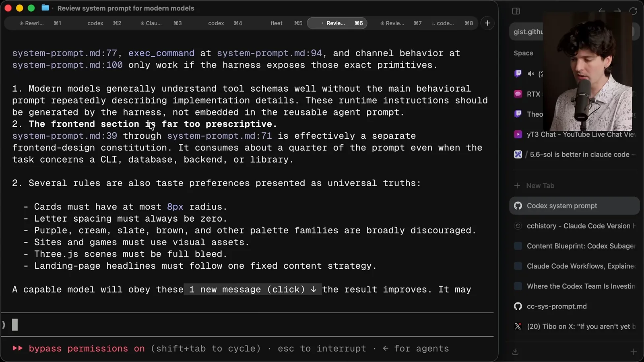Screen dimensions: 644x362
Task: Click the exec_command text in terminal output
Action: tap(161, 53)
